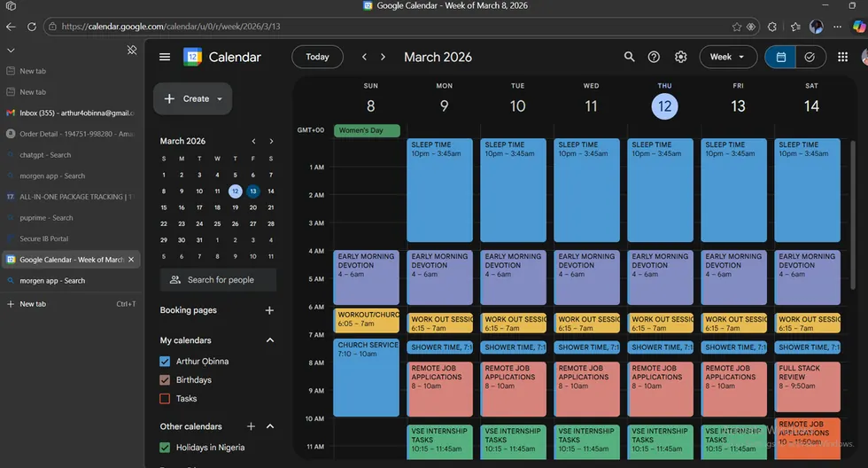Open Wednesday REMOTE JOB APPLICATIONS event

(586, 389)
